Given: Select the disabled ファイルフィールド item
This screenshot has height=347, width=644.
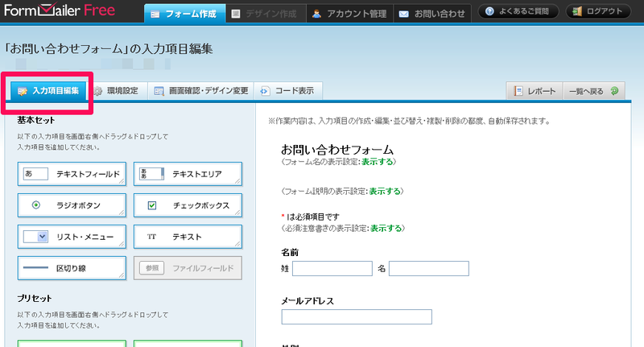Looking at the screenshot, I should pyautogui.click(x=188, y=268).
